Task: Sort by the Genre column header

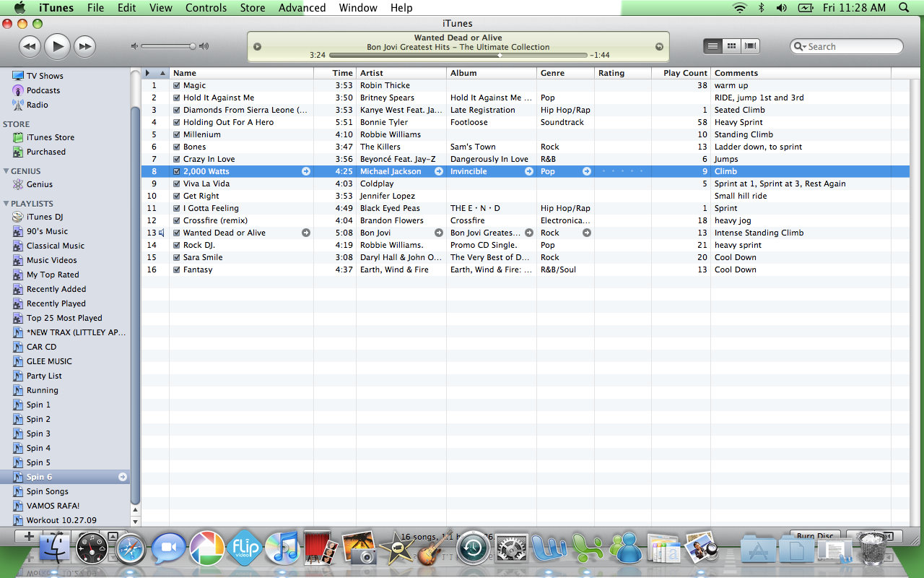Action: pyautogui.click(x=566, y=73)
